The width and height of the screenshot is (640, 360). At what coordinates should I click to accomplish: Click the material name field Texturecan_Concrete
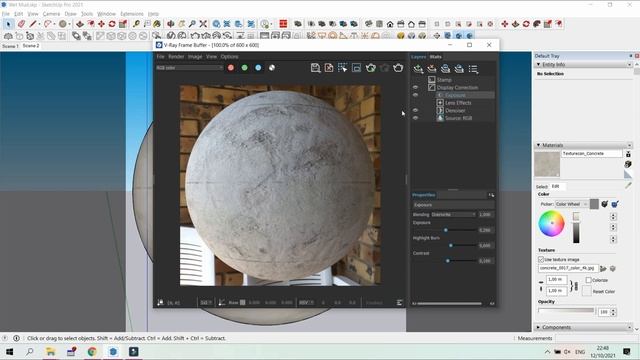592,153
